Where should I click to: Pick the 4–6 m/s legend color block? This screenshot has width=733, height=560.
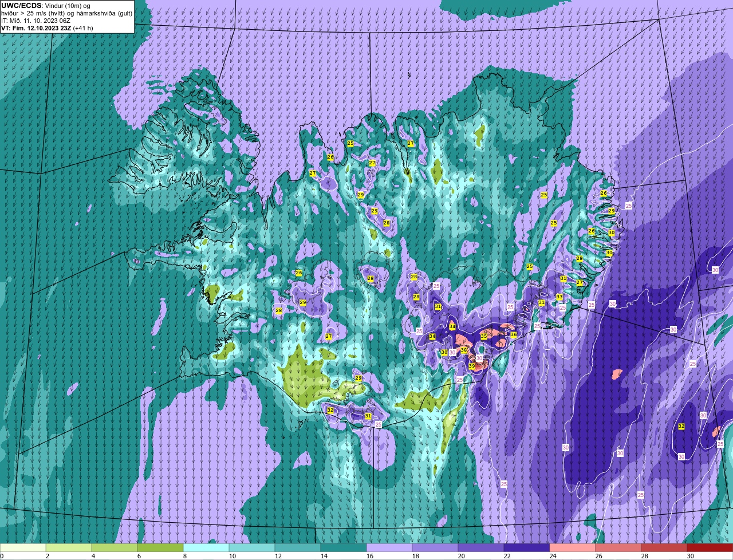click(x=115, y=548)
